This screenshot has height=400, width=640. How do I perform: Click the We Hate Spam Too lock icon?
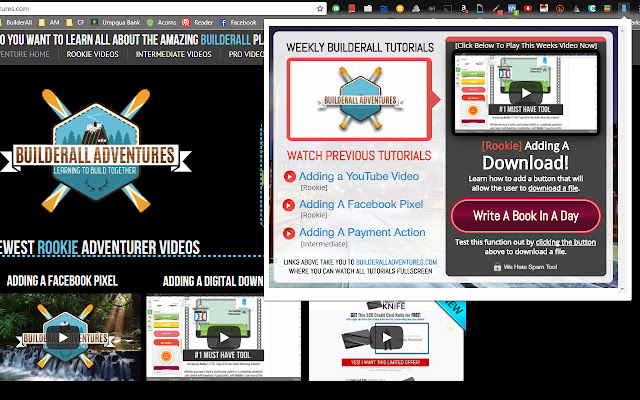click(x=497, y=267)
